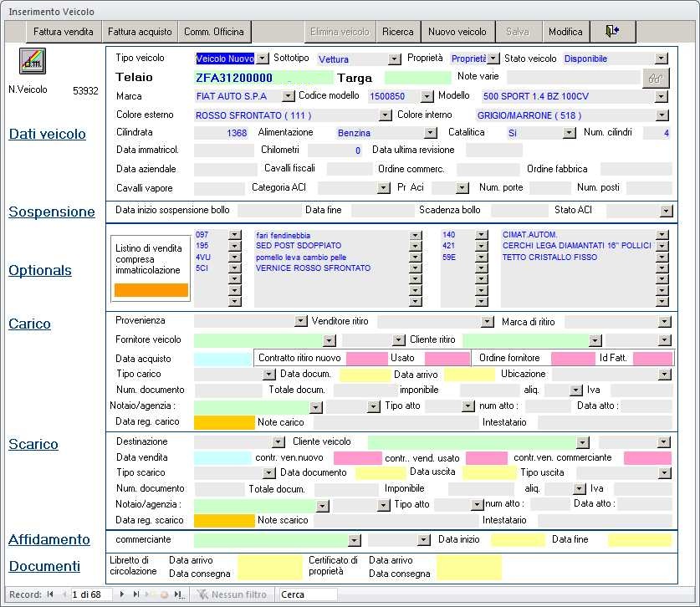700x607 pixels.
Task: Go to the Affidamento section link
Action: tap(49, 539)
